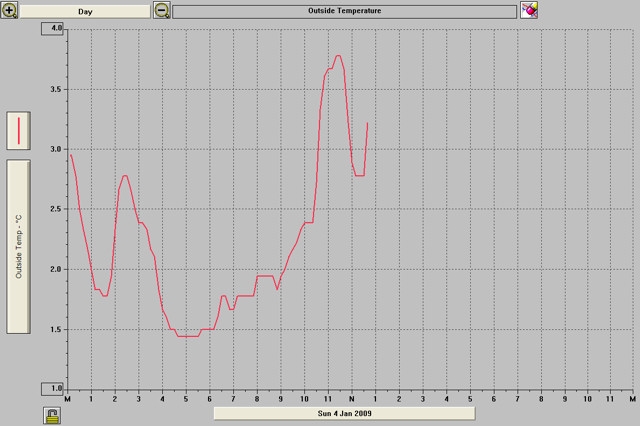
Task: Open the graph color options icon
Action: [x=529, y=10]
